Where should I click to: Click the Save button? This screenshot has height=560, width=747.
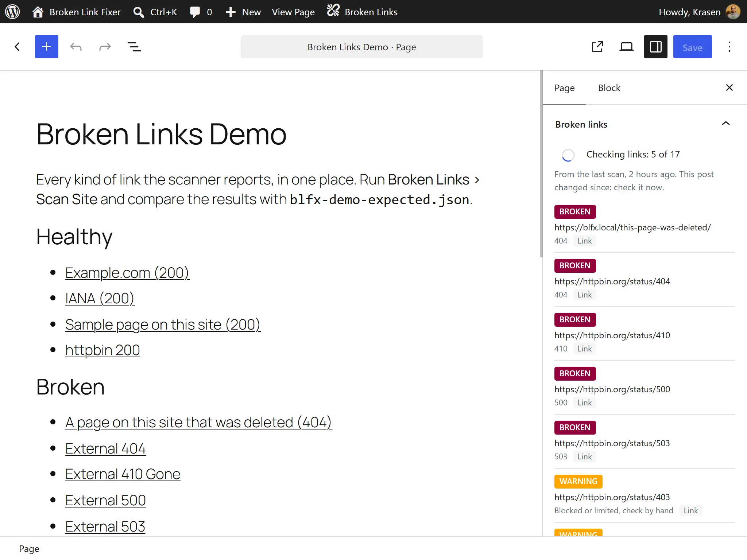(692, 47)
